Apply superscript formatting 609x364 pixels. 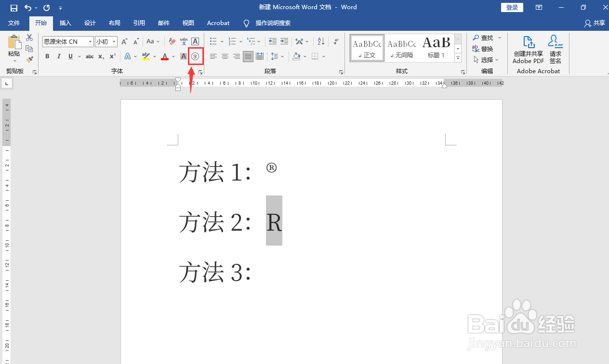(112, 56)
